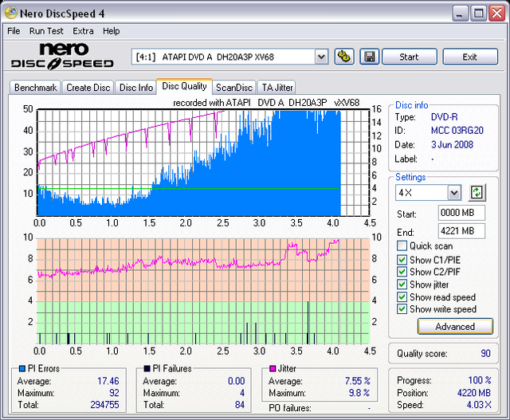
Task: Open the drive selection dropdown arrow
Action: coord(321,57)
